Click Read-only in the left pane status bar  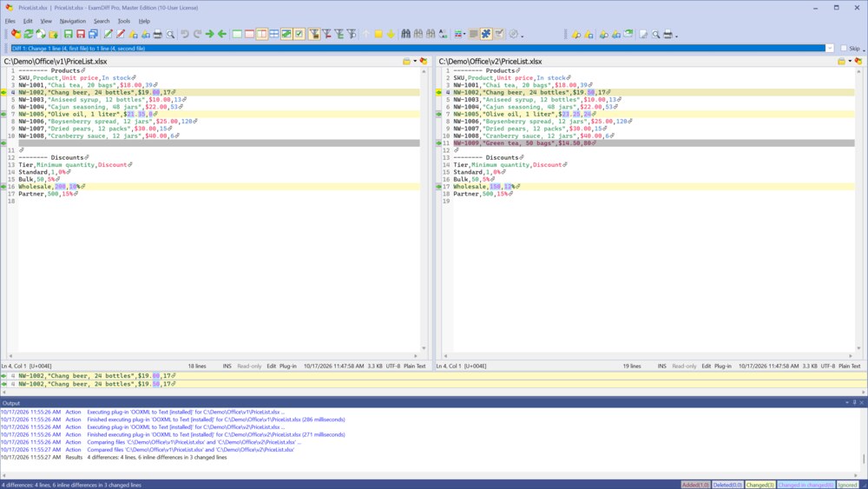coord(249,366)
